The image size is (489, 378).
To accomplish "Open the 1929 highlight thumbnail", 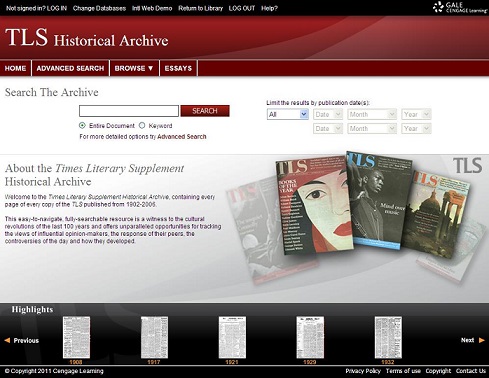I will 310,337.
